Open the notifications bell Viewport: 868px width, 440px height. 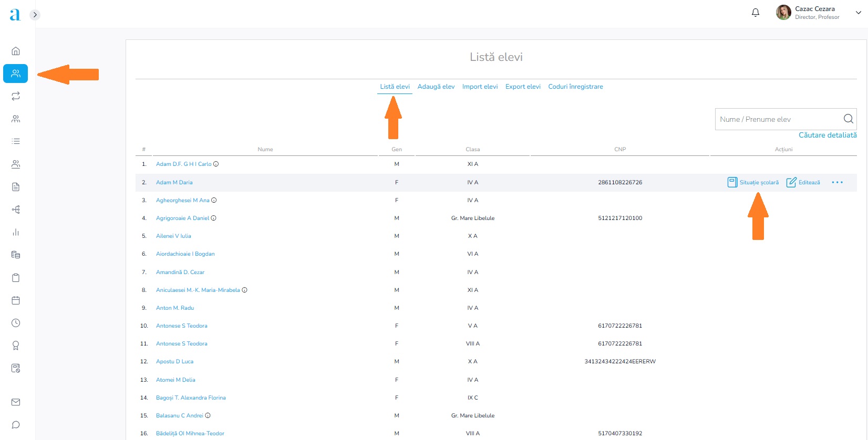(756, 13)
